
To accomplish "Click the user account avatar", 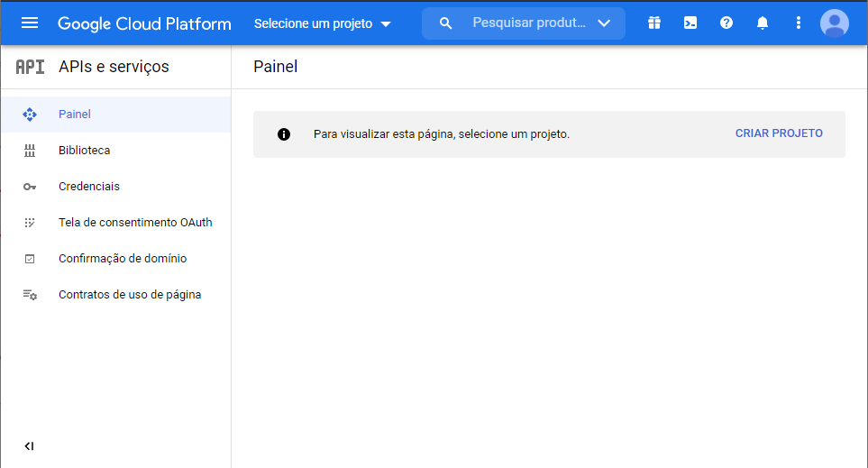I will click(835, 23).
